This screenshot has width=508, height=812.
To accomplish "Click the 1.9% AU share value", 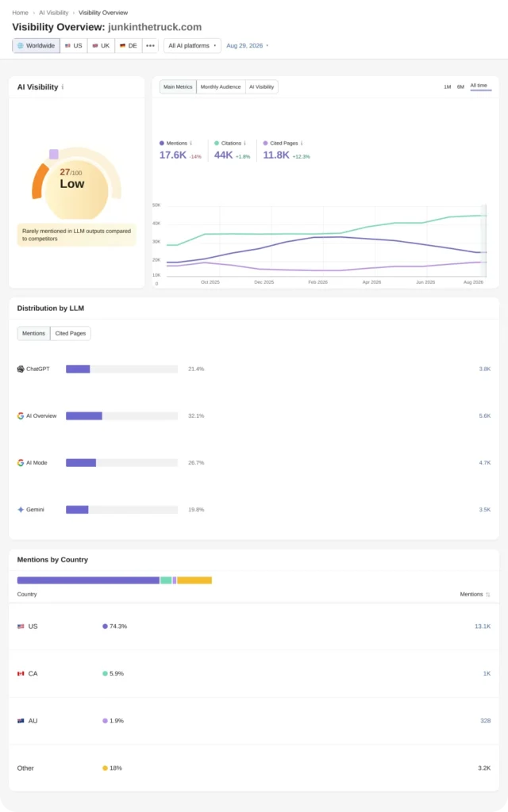I will click(117, 720).
